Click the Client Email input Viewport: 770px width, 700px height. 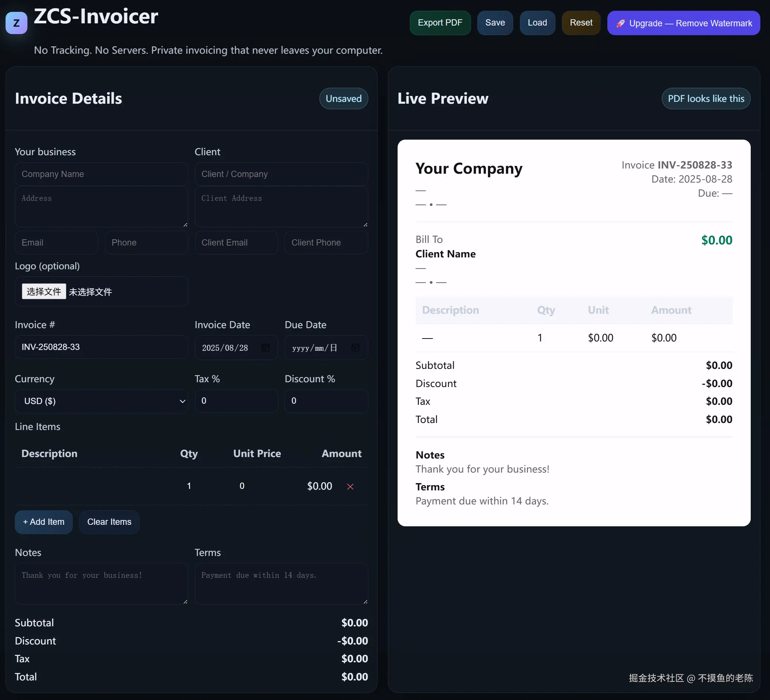[x=236, y=242]
